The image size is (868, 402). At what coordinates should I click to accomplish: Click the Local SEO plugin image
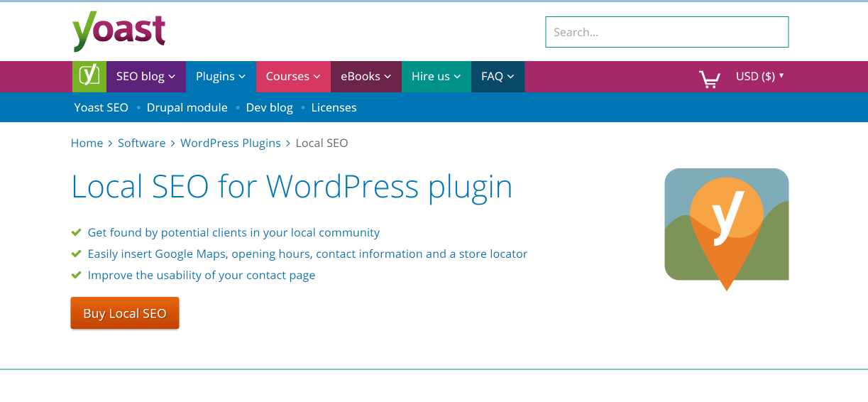tap(726, 229)
